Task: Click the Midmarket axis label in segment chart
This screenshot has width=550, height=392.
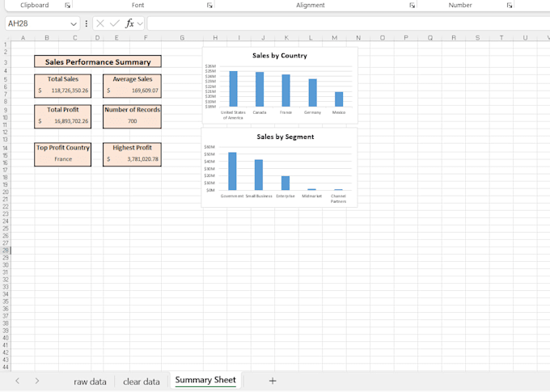Action: (x=311, y=196)
